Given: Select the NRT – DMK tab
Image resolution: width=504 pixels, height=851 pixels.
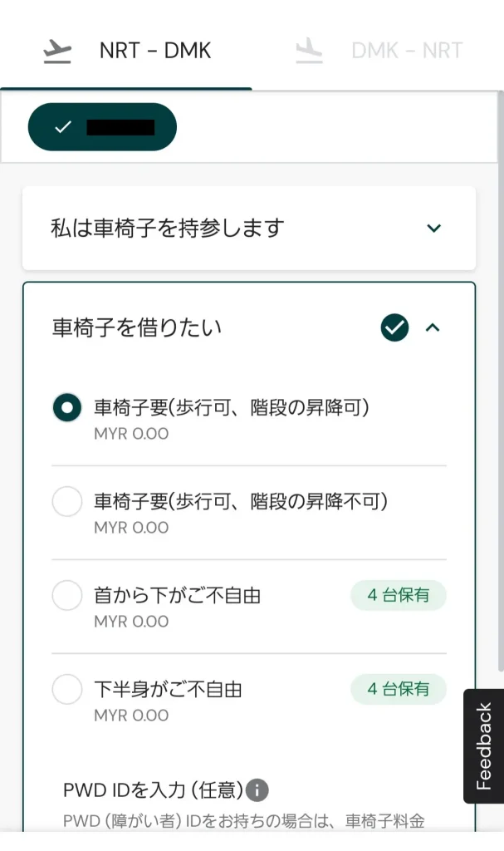Looking at the screenshot, I should [154, 52].
